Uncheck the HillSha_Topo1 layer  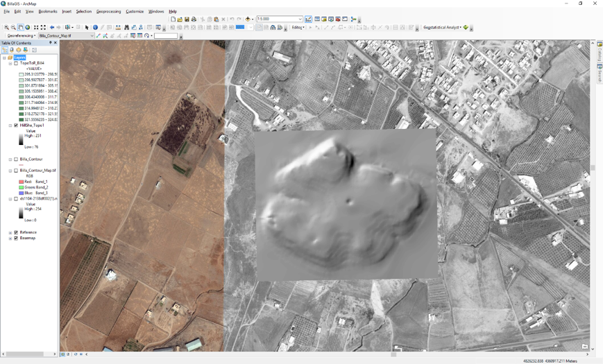(x=16, y=125)
